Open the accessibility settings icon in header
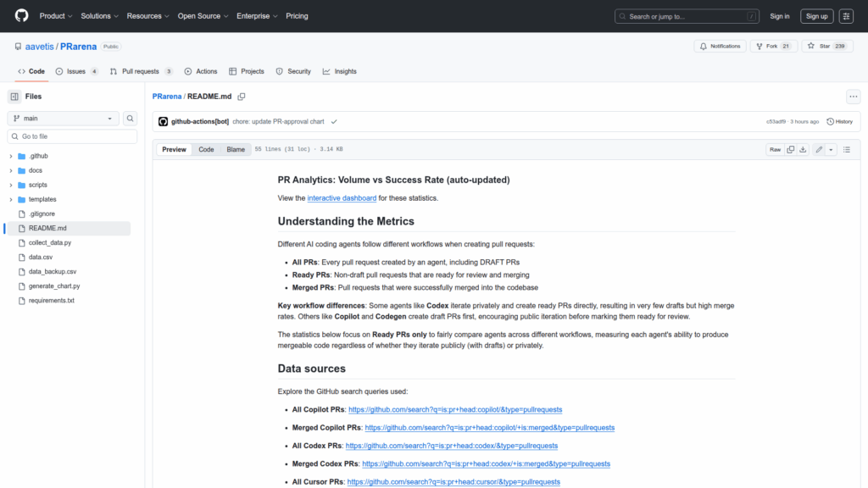Image resolution: width=868 pixels, height=488 pixels. coord(846,16)
